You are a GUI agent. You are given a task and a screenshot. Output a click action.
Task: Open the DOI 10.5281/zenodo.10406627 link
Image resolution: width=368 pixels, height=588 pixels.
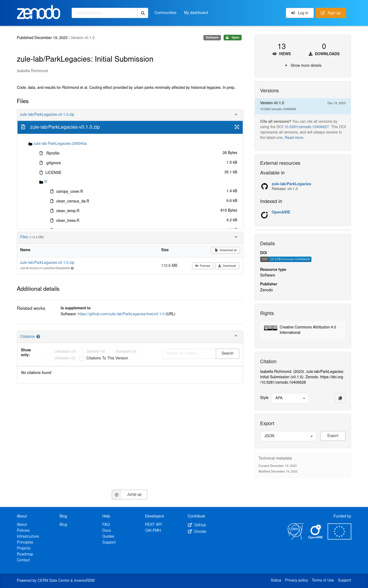tap(306, 127)
